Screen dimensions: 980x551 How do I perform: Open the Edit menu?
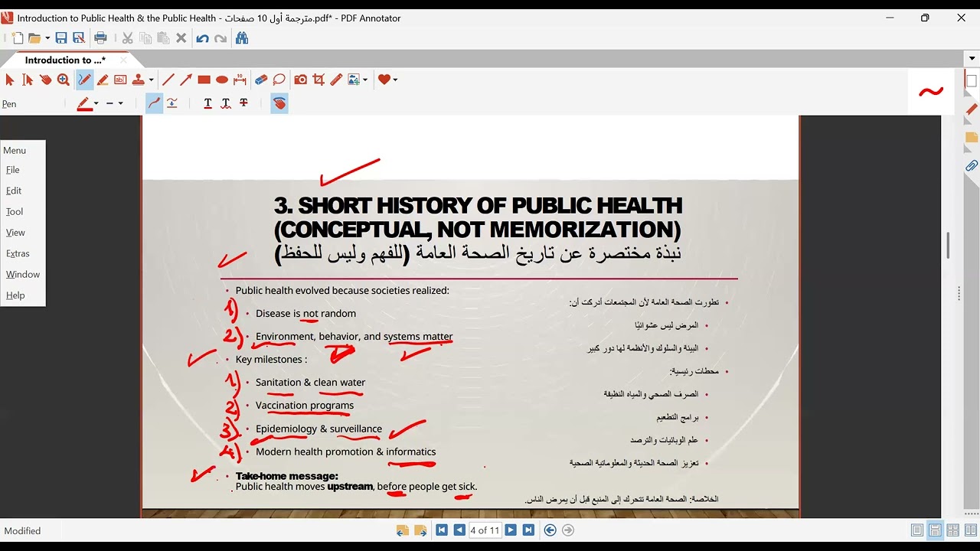coord(14,191)
